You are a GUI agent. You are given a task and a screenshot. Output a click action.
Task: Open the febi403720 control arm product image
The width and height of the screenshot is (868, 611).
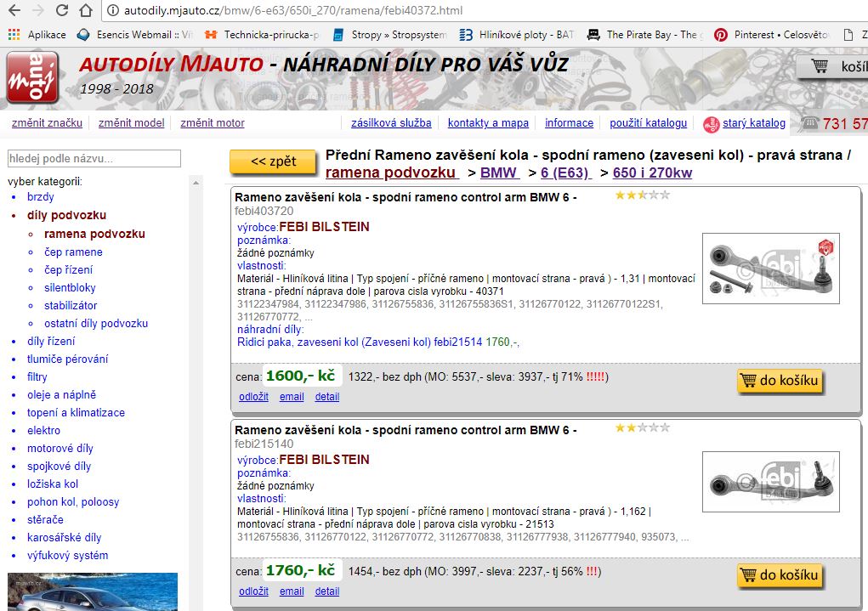(x=770, y=269)
